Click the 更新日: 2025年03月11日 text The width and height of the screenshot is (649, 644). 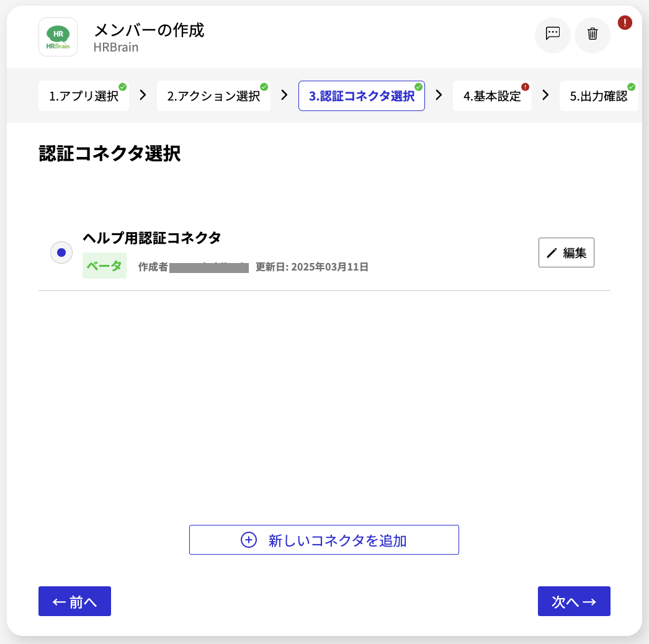point(312,267)
